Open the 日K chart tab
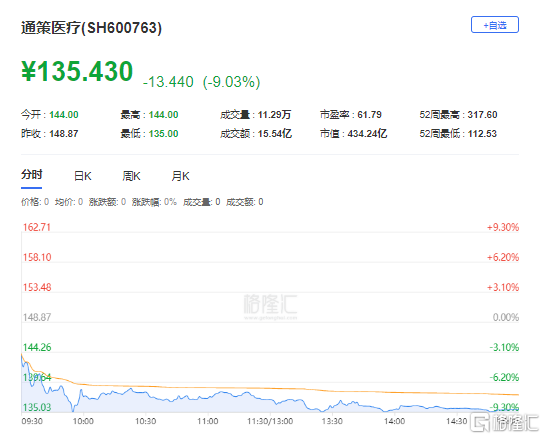 83,176
